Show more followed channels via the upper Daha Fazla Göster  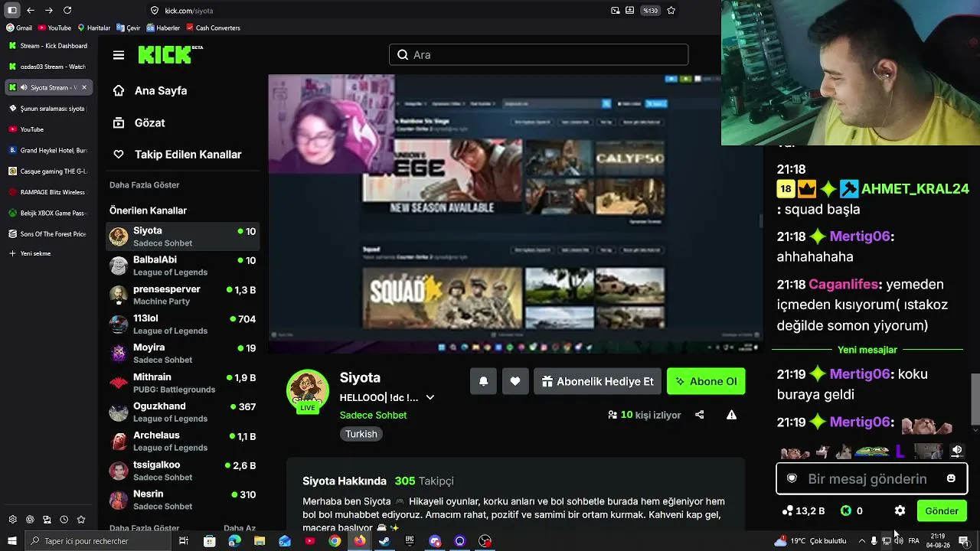[145, 185]
